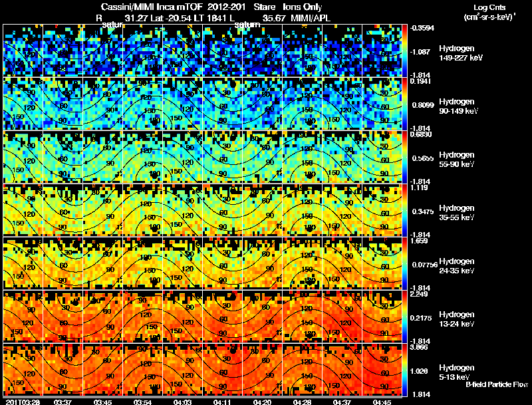Click the 'MIMI/APL' credit text

coord(311,18)
